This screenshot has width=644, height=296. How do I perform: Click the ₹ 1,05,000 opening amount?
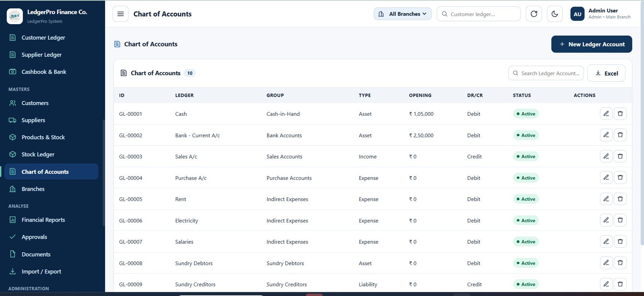pyautogui.click(x=421, y=114)
